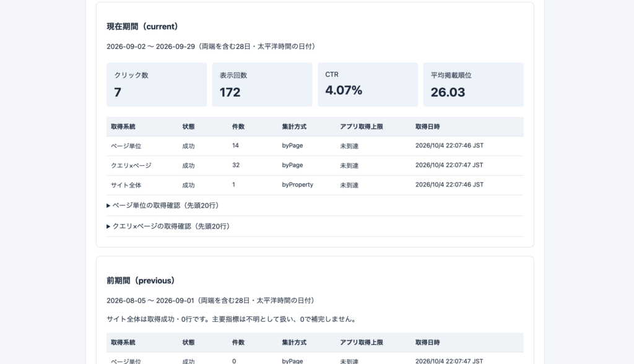Click 集計方式 header in current period table
Screen dimensions: 634x364
294,126
